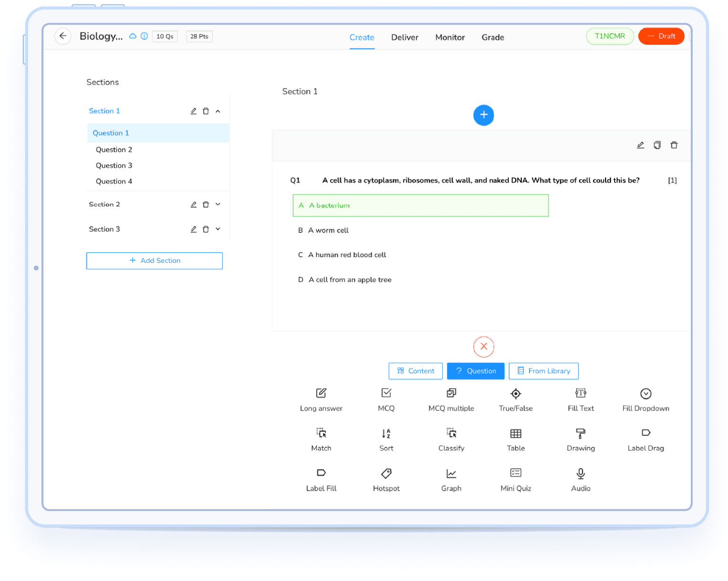Open quiz info circle icon
This screenshot has height=581, width=728.
[144, 36]
